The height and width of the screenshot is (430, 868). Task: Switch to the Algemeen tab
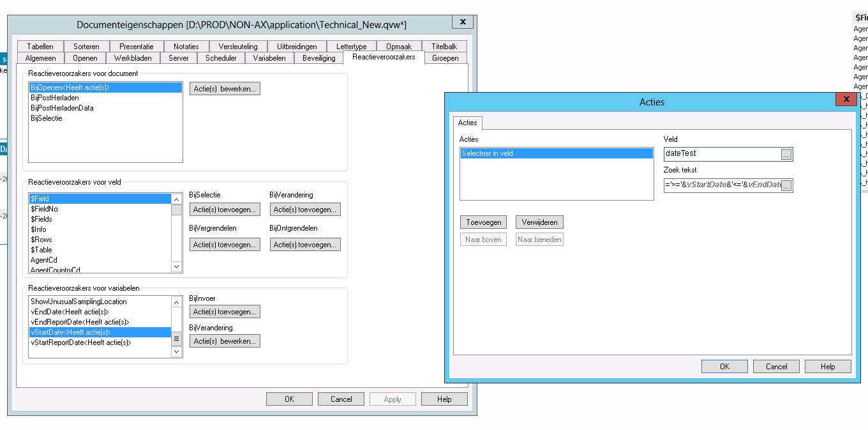41,58
